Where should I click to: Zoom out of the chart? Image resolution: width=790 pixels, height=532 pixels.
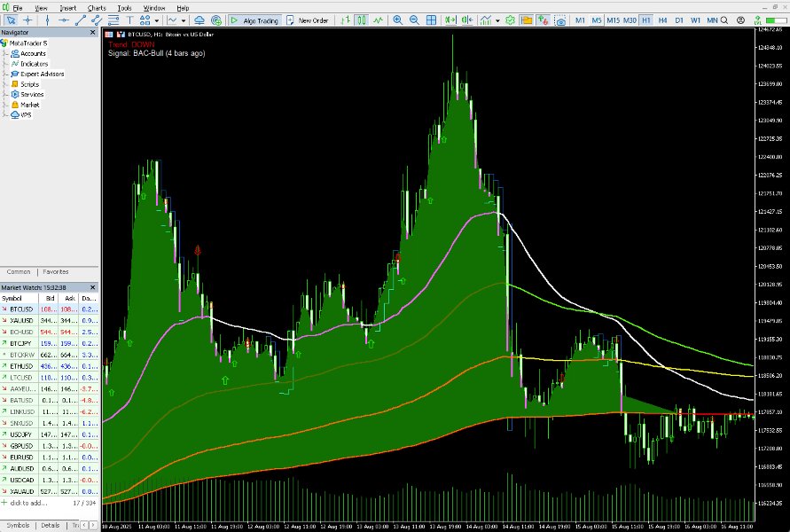(414, 20)
